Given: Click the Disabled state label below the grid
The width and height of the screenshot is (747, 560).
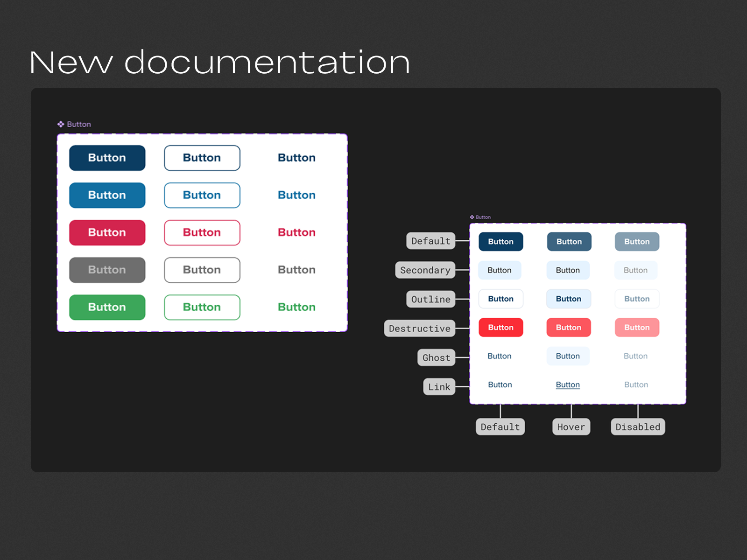Looking at the screenshot, I should tap(637, 426).
